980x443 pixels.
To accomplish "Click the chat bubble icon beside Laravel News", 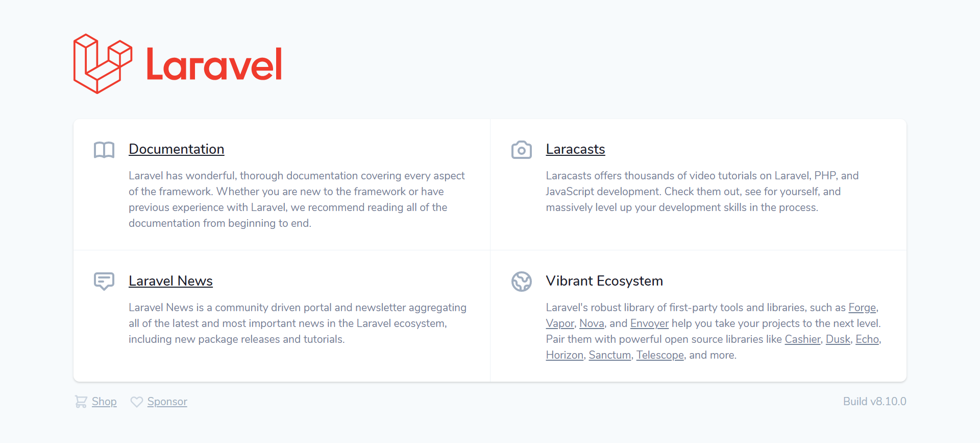I will (x=104, y=282).
